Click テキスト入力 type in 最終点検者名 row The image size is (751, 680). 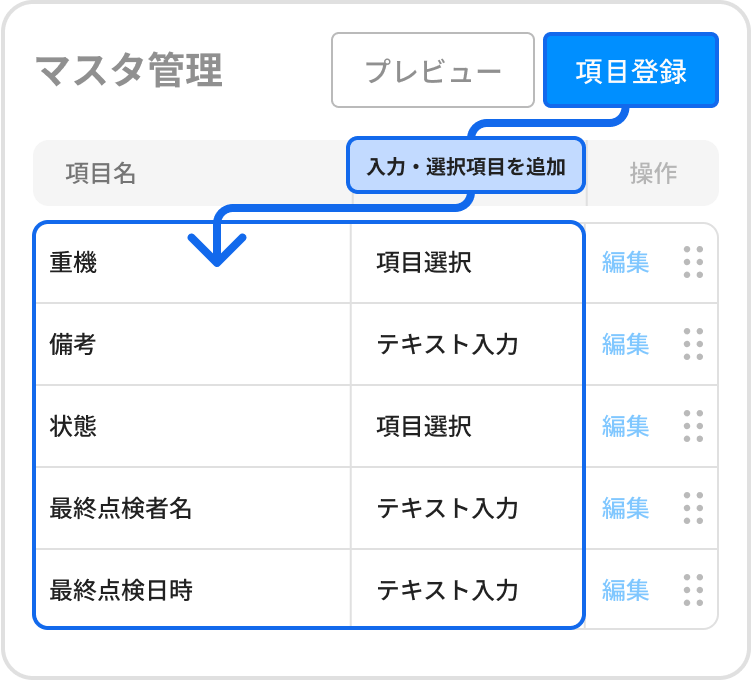(x=447, y=508)
